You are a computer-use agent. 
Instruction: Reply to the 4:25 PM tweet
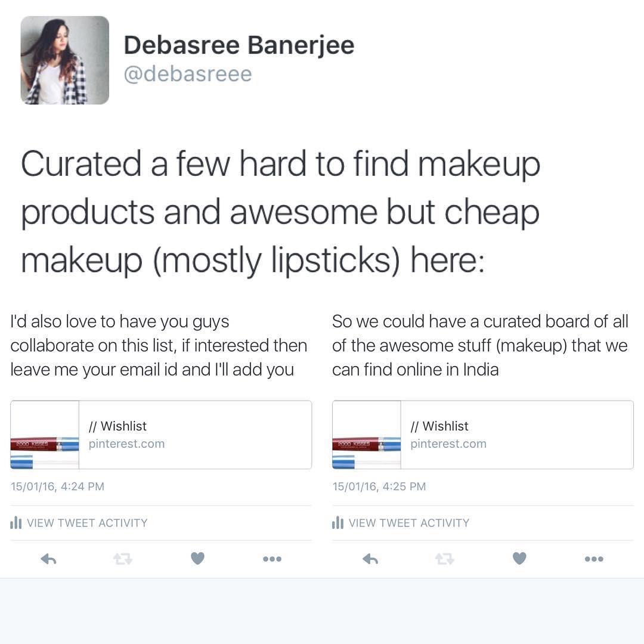click(x=370, y=559)
